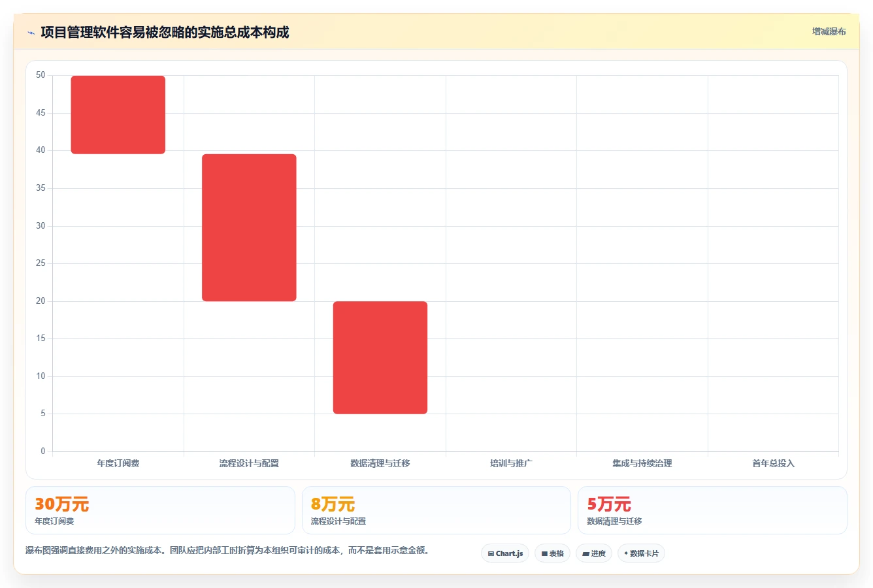Select the Chart.js tag chip

pos(505,553)
